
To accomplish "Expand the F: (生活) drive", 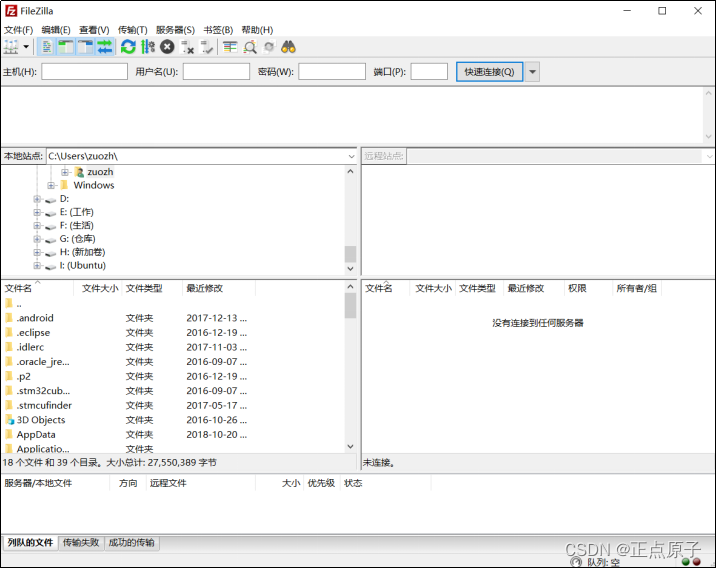I will tap(37, 225).
